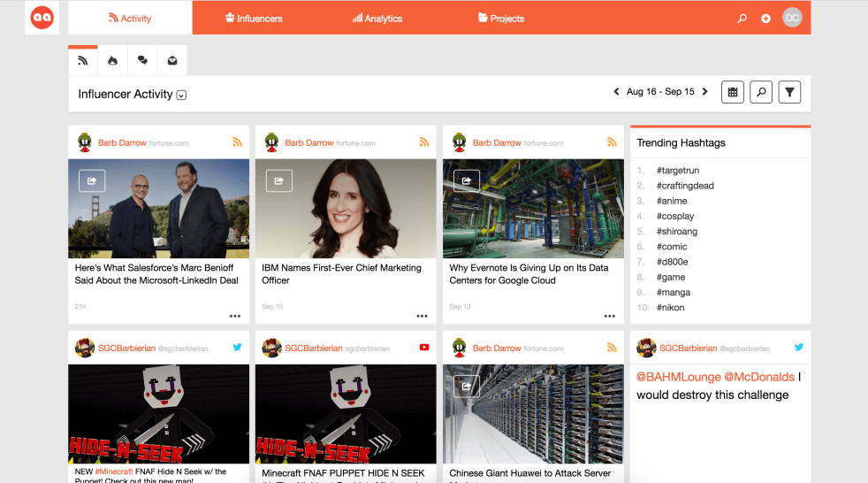Open the Analytics tab
This screenshot has height=483, width=868.
point(377,19)
